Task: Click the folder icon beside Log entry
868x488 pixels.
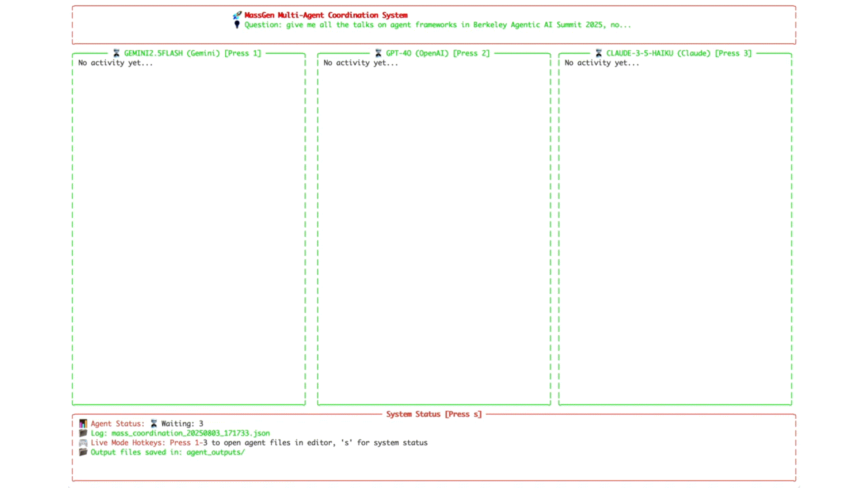Action: point(83,433)
